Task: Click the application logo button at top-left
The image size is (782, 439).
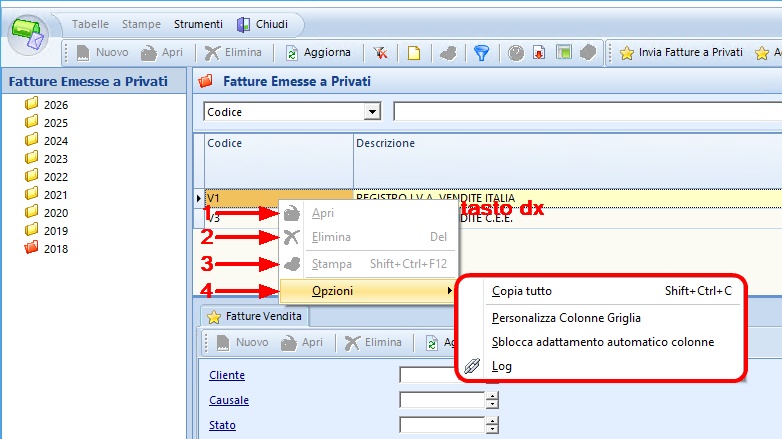Action: [29, 36]
